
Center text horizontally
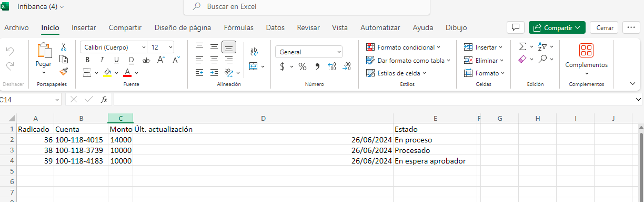pyautogui.click(x=214, y=60)
